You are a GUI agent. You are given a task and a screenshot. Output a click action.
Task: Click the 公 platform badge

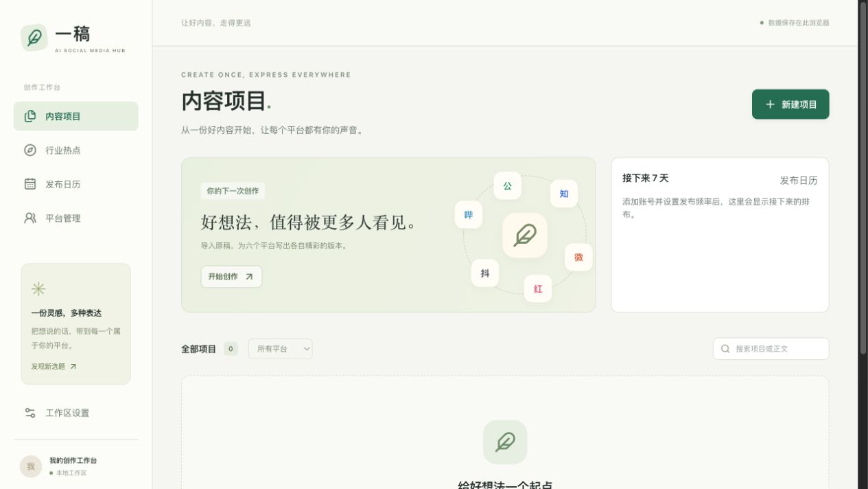[508, 186]
